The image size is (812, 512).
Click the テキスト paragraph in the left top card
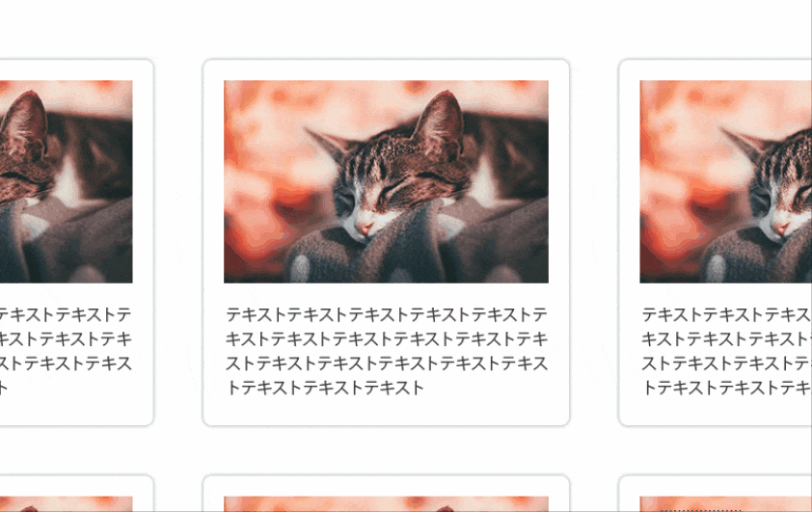[x=66, y=351]
